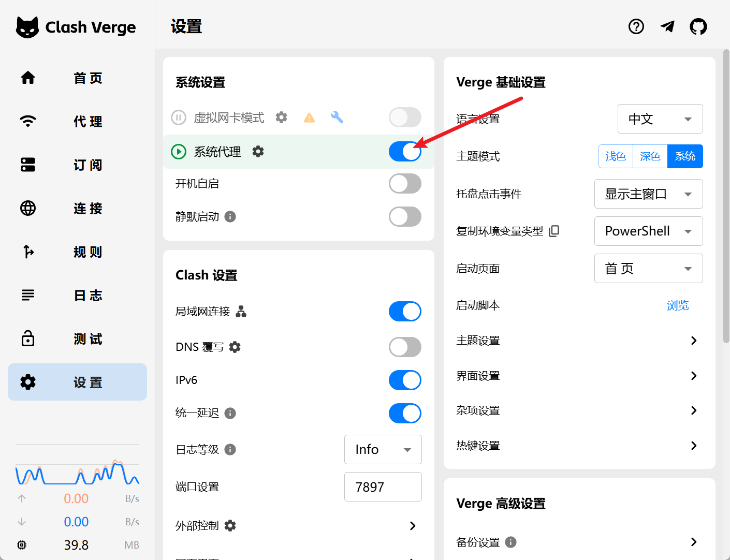The width and height of the screenshot is (730, 560).
Task: Click the info icon beside 统一延迟
Action: (230, 413)
